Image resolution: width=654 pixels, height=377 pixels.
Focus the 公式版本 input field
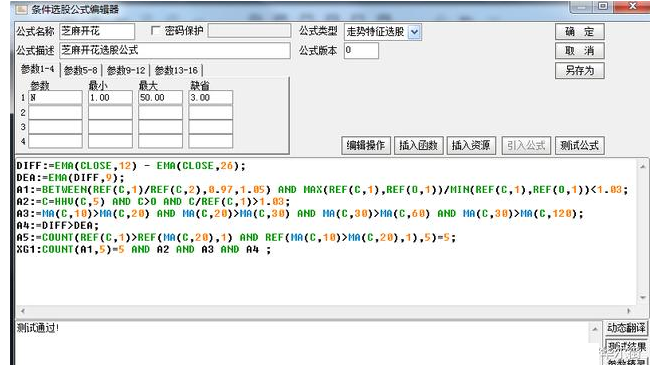[361, 50]
